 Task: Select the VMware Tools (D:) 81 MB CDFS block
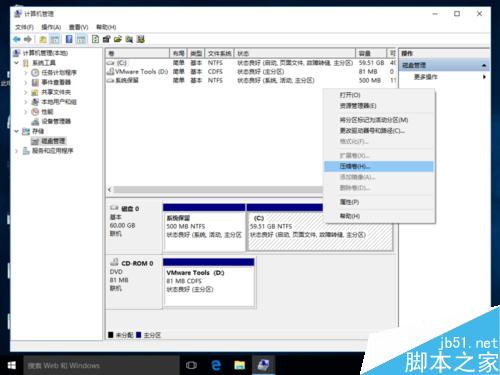209,282
